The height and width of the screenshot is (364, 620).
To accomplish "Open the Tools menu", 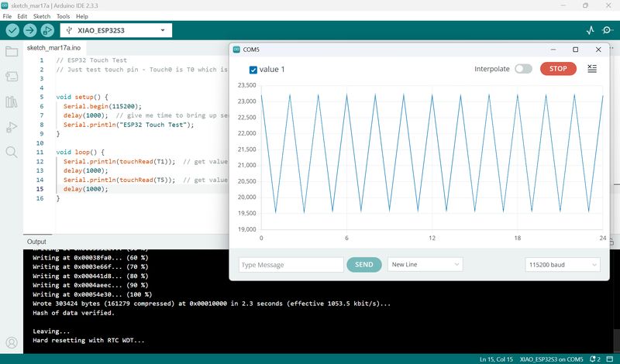I will tap(63, 16).
